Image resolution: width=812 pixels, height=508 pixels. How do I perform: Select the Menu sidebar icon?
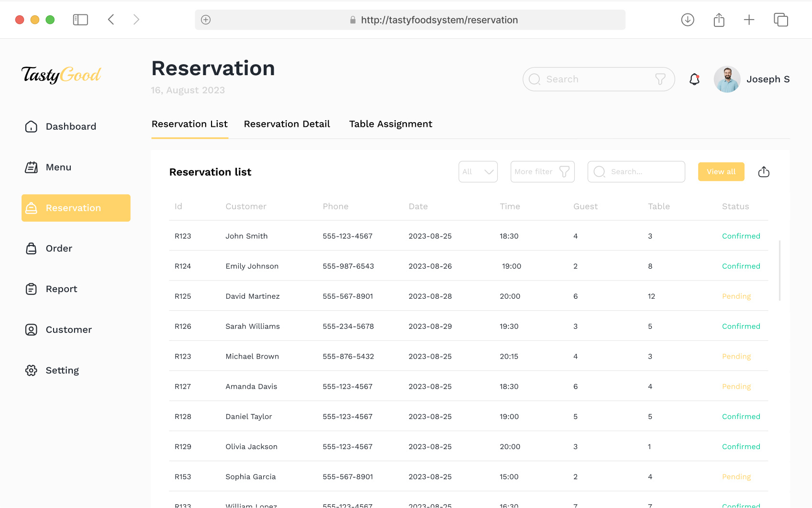(x=31, y=167)
